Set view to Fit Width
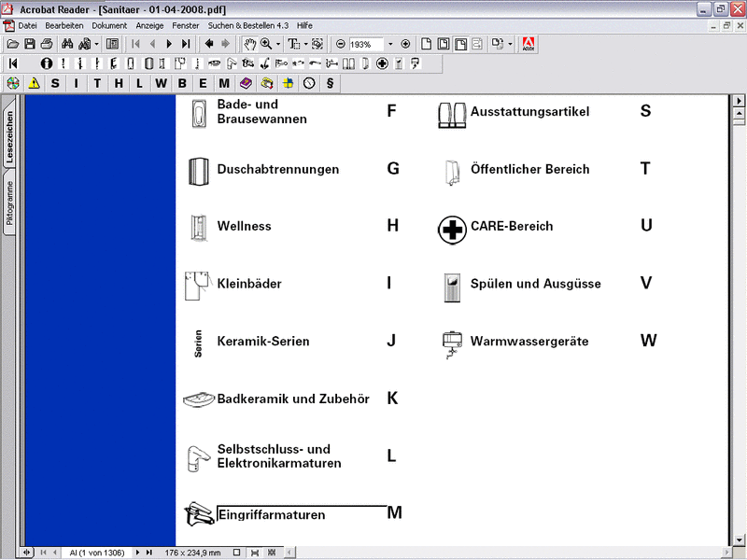The height and width of the screenshot is (560, 747). (x=460, y=44)
